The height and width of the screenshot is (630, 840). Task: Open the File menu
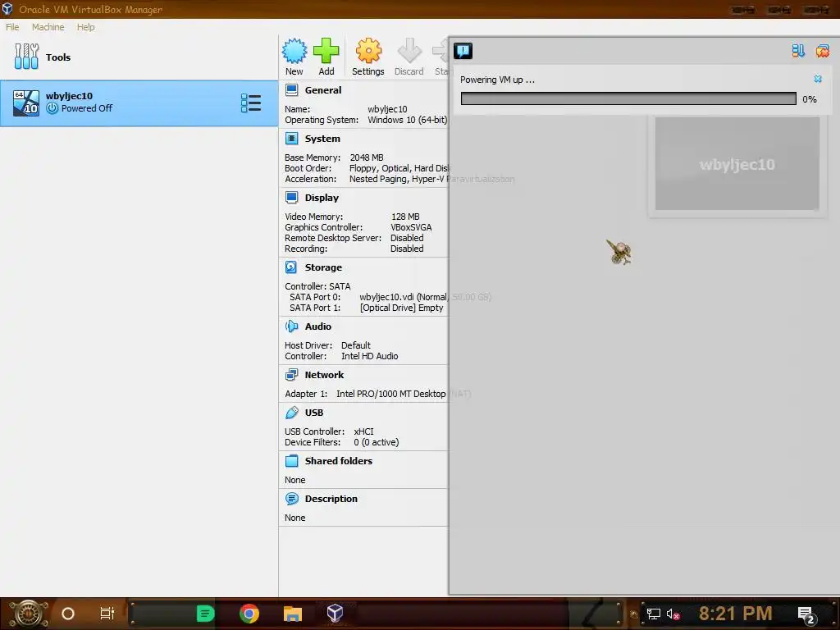12,27
